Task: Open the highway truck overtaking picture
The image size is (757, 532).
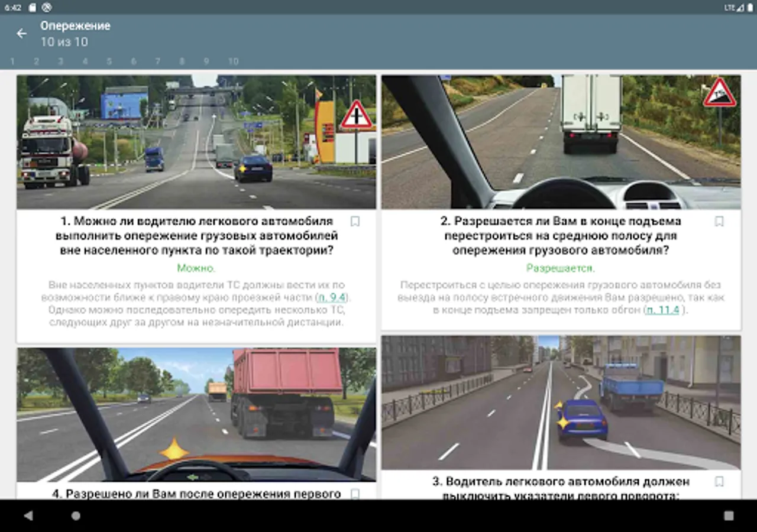Action: tap(196, 142)
